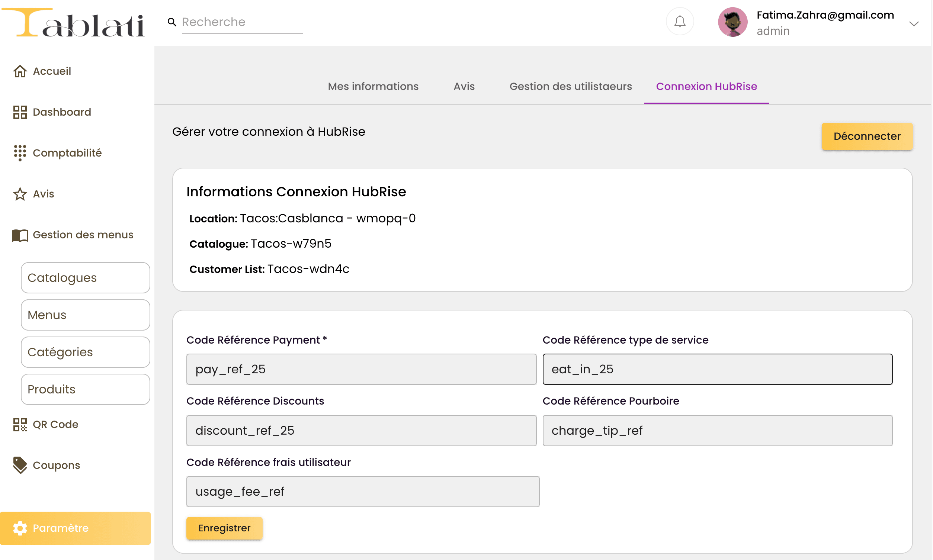Click the search magnifier icon
933x560 pixels.
tap(172, 22)
